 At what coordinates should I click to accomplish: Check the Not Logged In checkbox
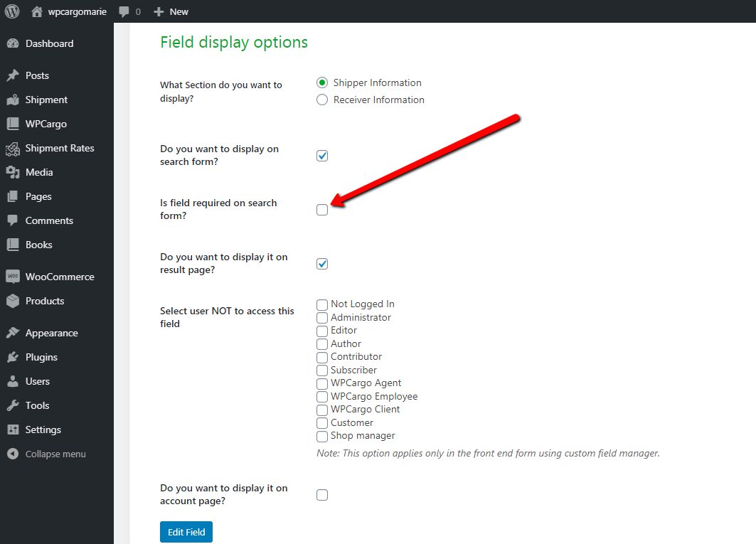click(x=322, y=305)
